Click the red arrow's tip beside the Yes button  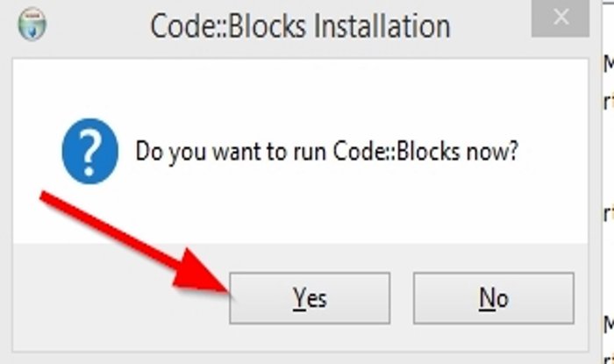(225, 289)
